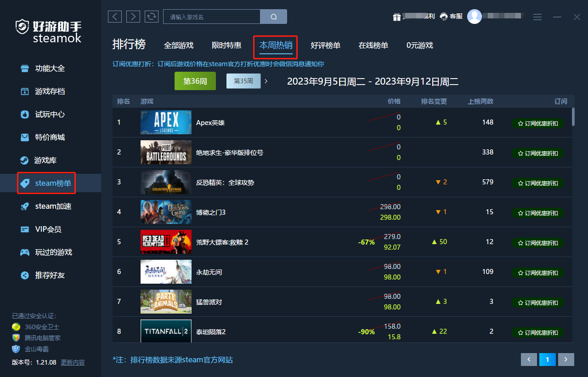Image resolution: width=588 pixels, height=377 pixels.
Task: Subscribe to discounts for 猛兽派对
Action: coord(538,303)
